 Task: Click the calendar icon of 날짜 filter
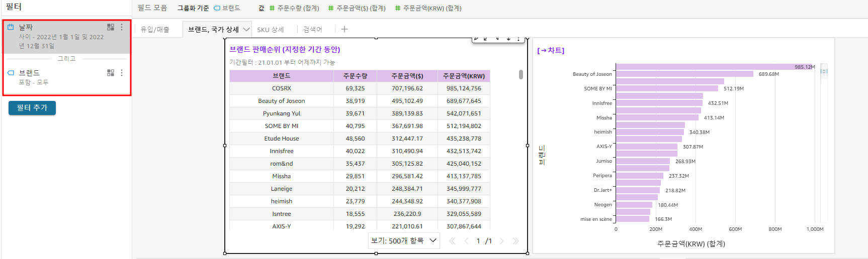click(11, 27)
